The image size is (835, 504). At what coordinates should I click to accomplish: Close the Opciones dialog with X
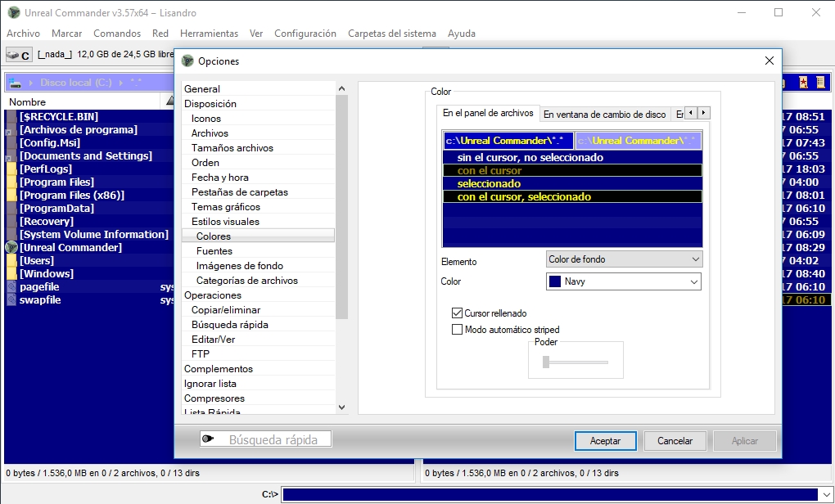[769, 61]
